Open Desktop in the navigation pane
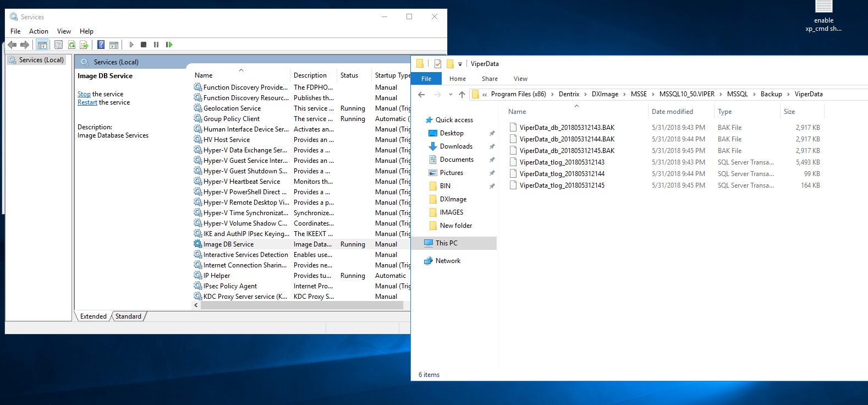This screenshot has height=405, width=868. 452,133
